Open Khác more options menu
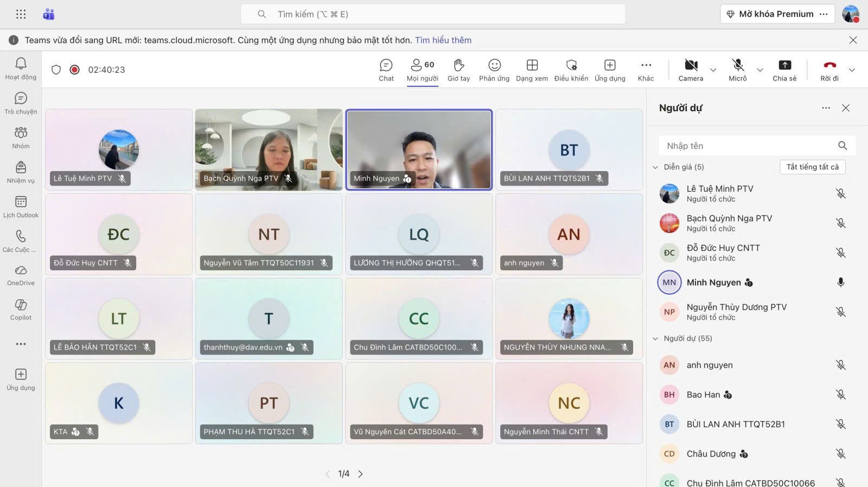The image size is (868, 487). [646, 70]
